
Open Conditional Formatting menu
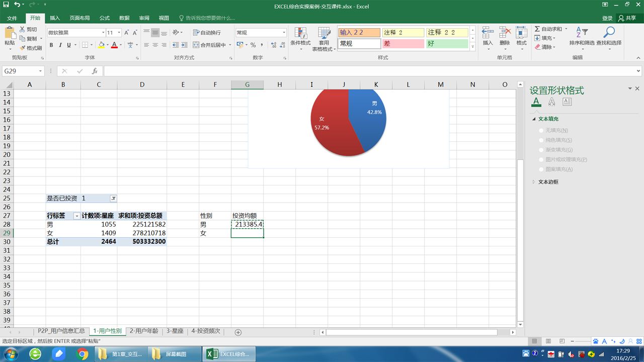300,39
